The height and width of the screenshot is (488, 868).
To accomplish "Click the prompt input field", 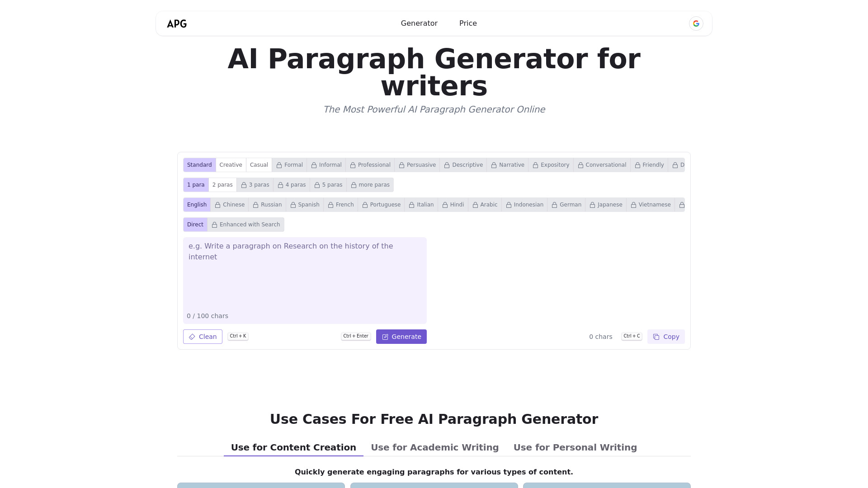I will [305, 276].
